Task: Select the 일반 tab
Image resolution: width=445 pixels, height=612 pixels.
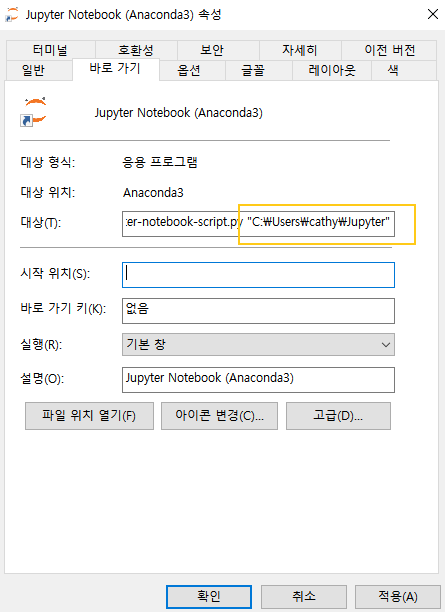Action: (x=39, y=70)
